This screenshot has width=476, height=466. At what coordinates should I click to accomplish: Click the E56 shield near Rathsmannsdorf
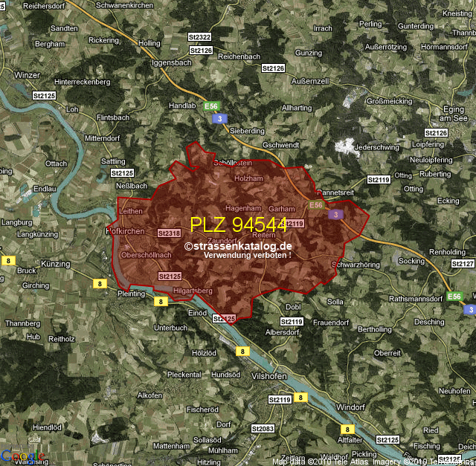(455, 297)
